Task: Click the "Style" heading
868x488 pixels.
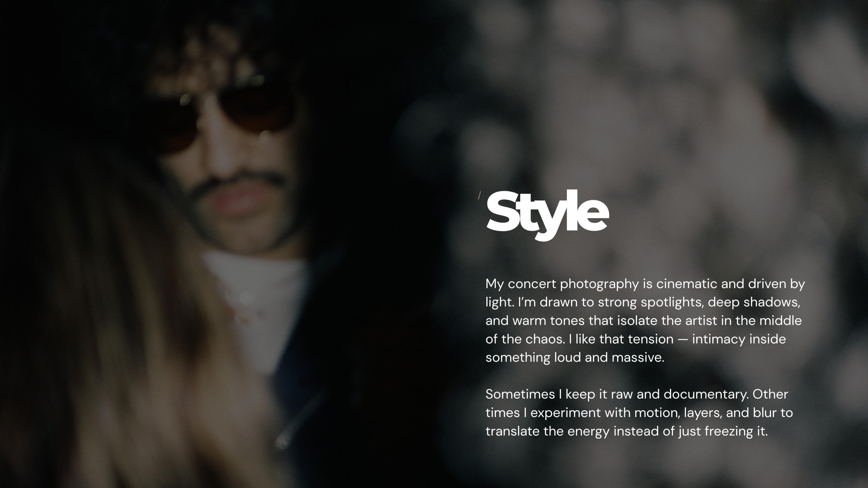Action: [548, 215]
